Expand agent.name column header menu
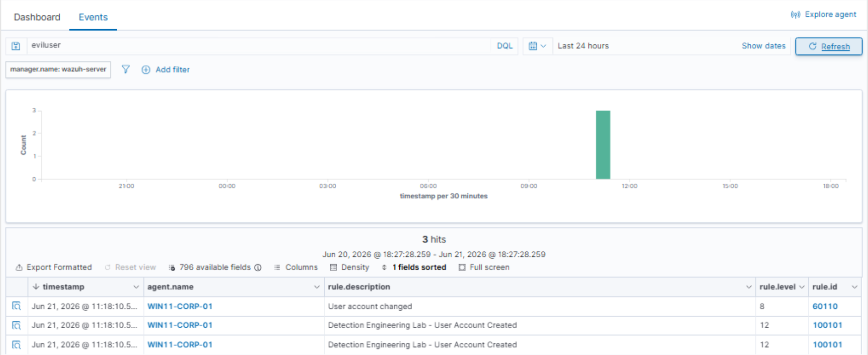The height and width of the screenshot is (355, 868). [x=317, y=287]
